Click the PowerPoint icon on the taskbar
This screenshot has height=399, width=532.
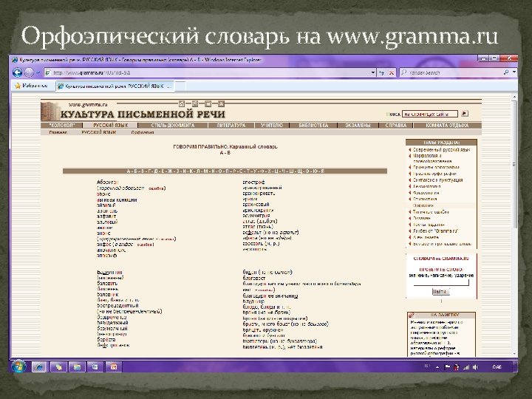pyautogui.click(x=114, y=366)
